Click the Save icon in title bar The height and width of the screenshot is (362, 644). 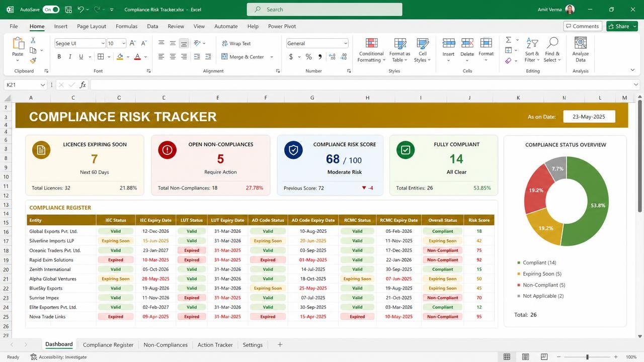click(68, 10)
